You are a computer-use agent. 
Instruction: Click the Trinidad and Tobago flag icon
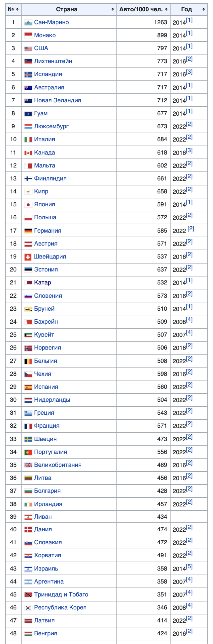[x=28, y=595]
